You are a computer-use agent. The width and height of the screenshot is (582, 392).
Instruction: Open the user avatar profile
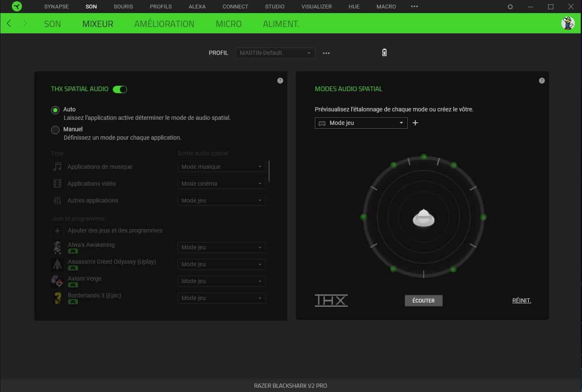pos(568,23)
